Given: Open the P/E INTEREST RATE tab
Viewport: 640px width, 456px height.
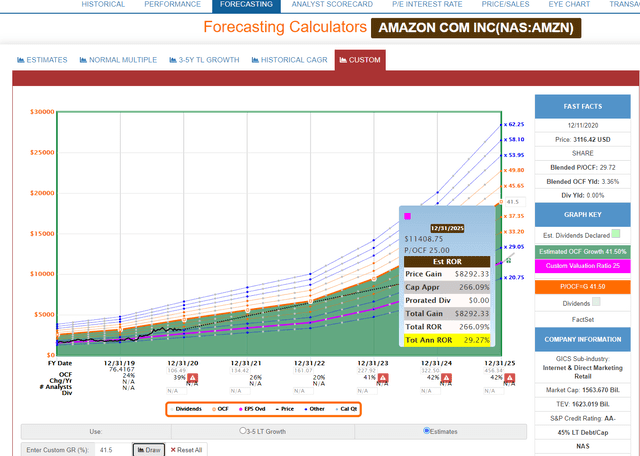Looking at the screenshot, I should [427, 4].
